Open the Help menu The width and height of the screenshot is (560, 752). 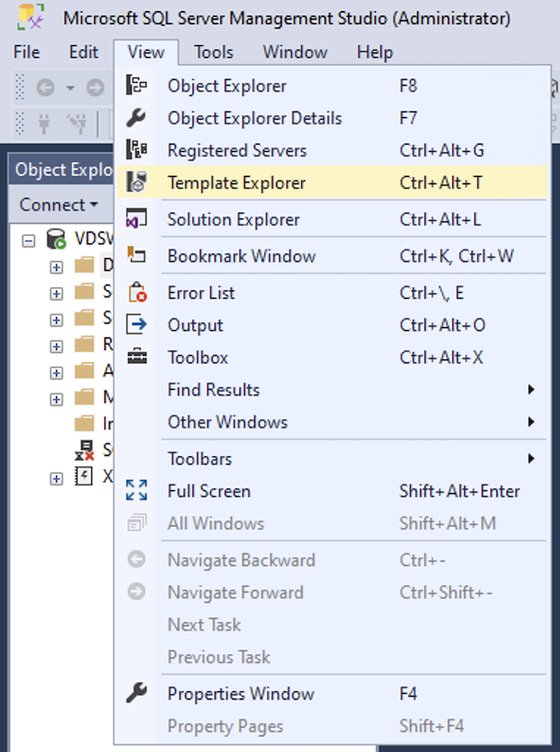[375, 53]
